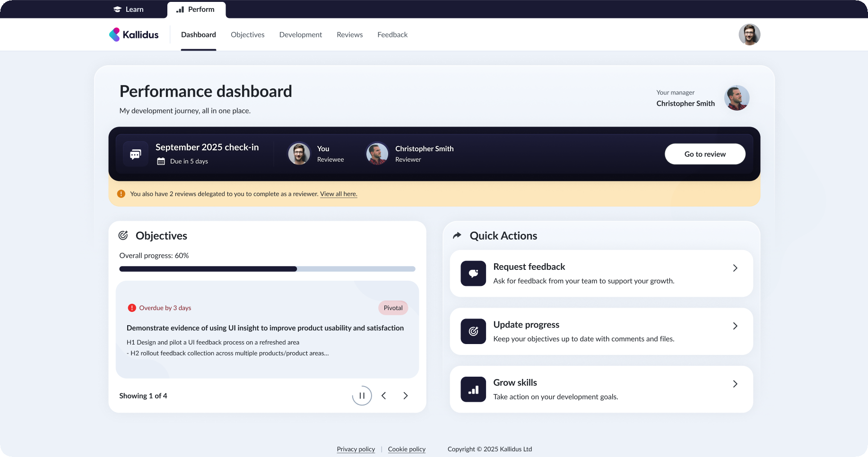Image resolution: width=868 pixels, height=457 pixels.
Task: Open the Reviews navigation tab
Action: 349,34
